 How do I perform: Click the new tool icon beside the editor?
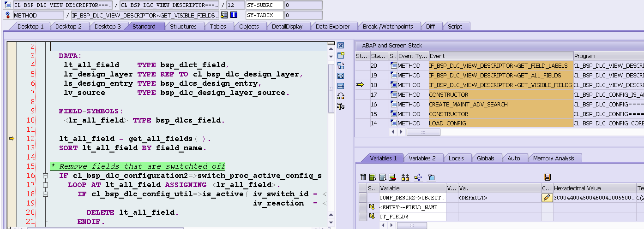click(341, 55)
